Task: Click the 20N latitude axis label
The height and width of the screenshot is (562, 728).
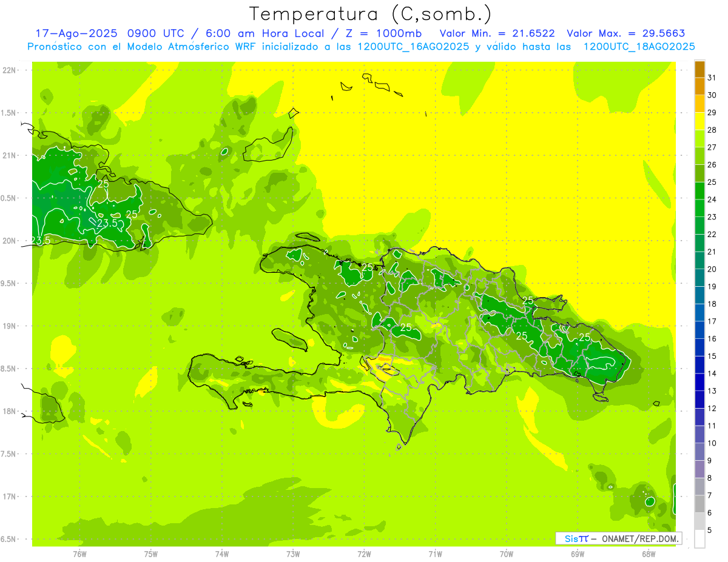Action: [8, 241]
